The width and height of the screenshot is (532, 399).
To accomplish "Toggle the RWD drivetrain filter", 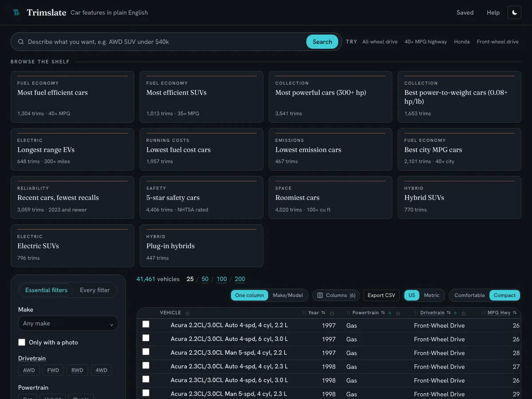I will (77, 370).
